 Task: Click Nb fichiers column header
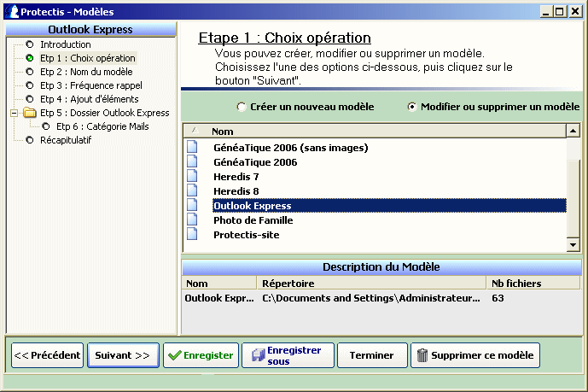[533, 284]
